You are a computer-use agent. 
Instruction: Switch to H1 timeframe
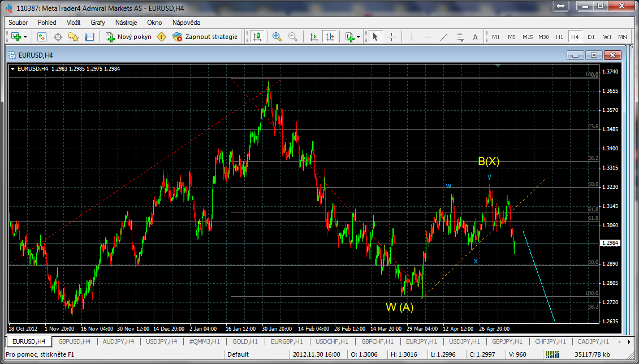tap(559, 37)
